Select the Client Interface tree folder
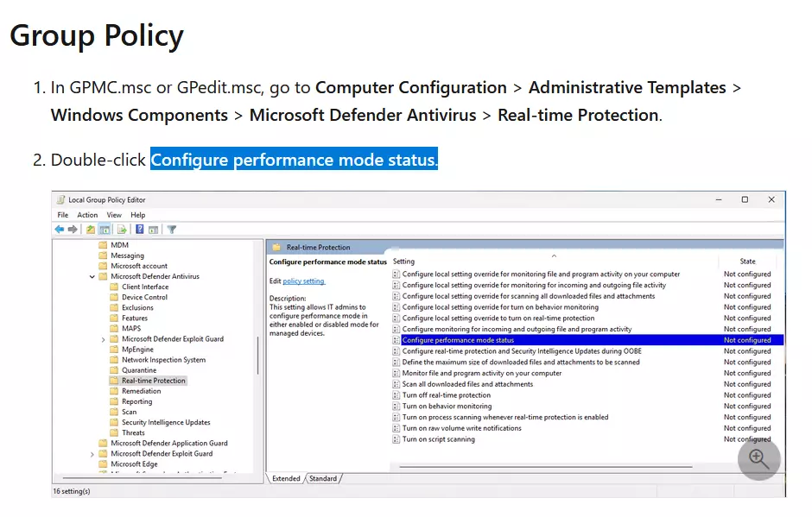 tap(145, 287)
